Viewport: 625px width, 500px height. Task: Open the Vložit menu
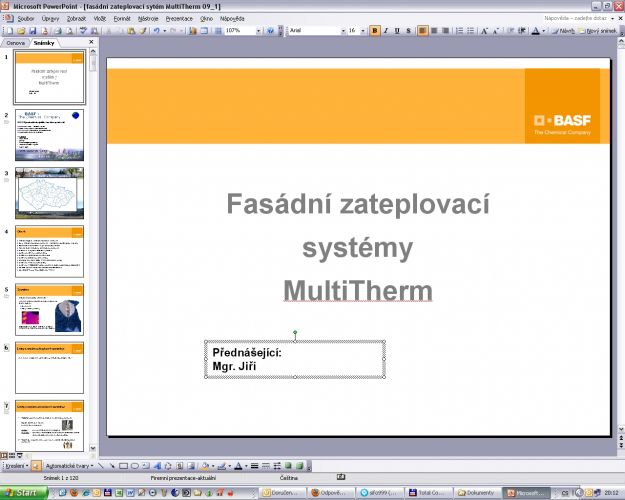click(x=100, y=19)
